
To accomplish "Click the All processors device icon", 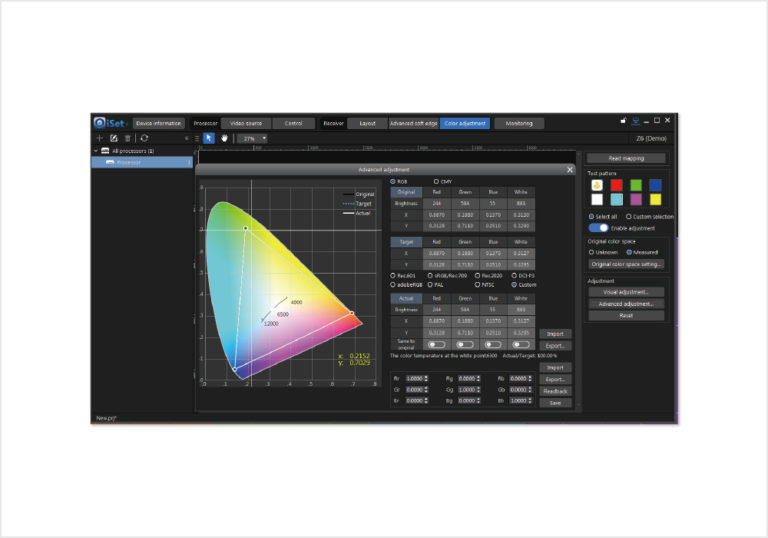I will [105, 151].
